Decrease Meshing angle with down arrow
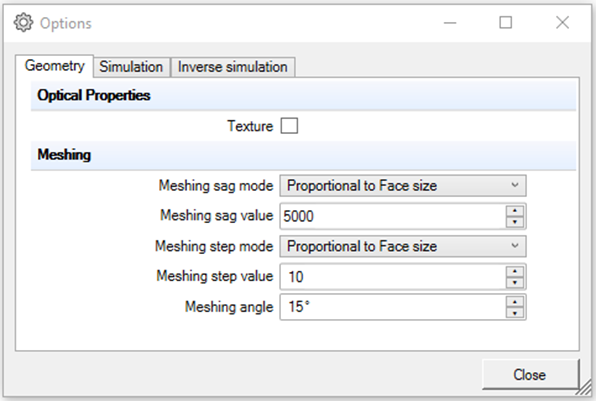 click(x=515, y=313)
